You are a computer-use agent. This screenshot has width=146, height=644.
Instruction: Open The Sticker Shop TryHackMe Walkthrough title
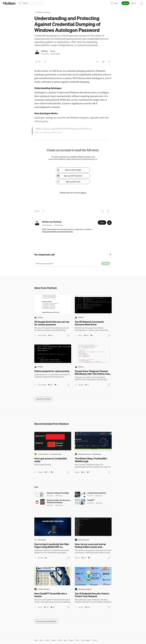coord(91,460)
